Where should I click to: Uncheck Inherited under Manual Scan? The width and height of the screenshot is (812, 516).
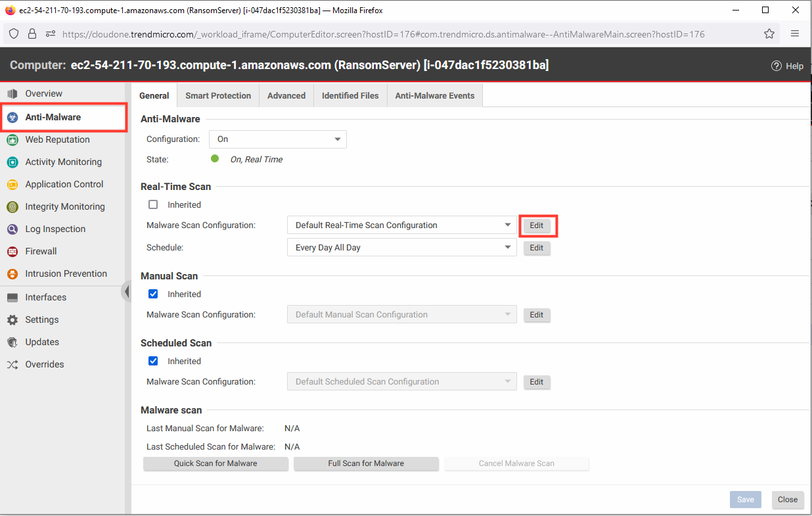153,294
